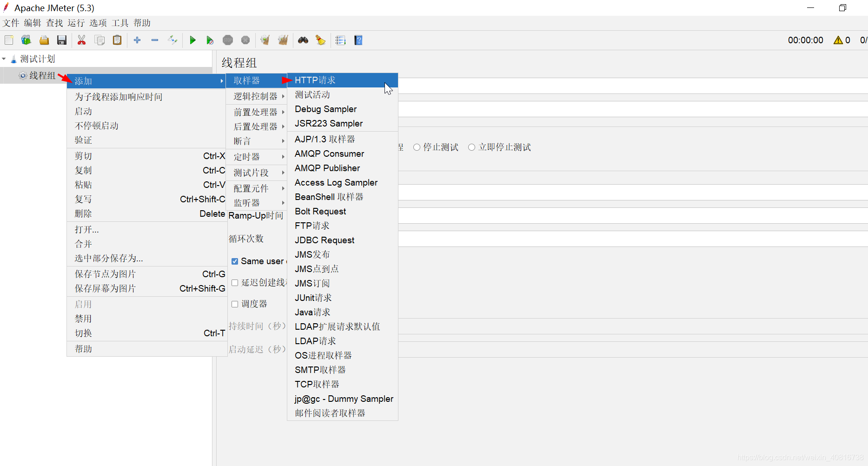Start the test with green play icon

pyautogui.click(x=192, y=40)
